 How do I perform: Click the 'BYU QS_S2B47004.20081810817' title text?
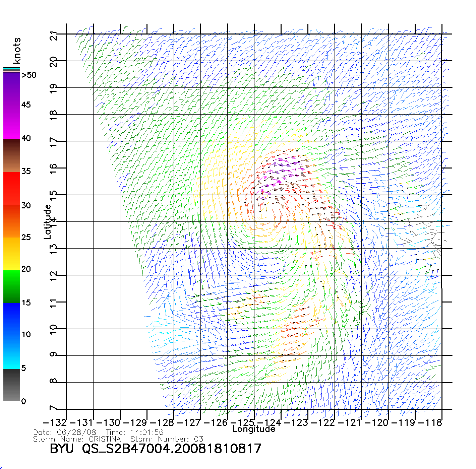[156, 448]
